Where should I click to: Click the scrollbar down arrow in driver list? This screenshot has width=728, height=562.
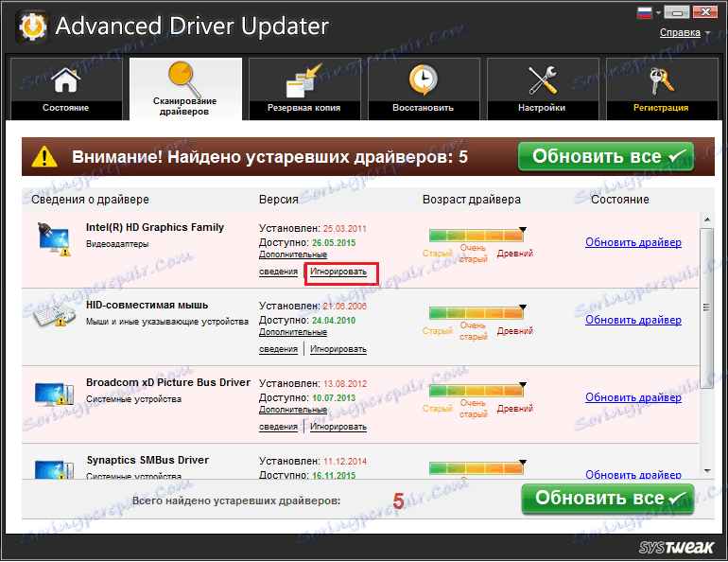707,471
